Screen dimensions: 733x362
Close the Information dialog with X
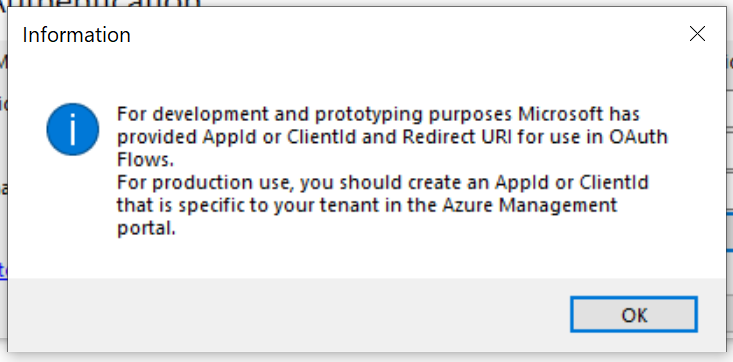click(697, 34)
